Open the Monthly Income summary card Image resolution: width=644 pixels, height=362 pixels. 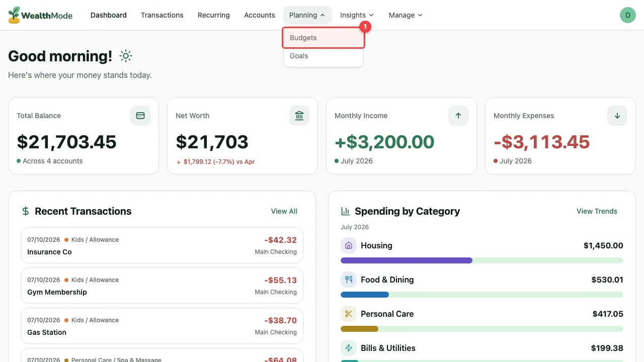point(401,136)
